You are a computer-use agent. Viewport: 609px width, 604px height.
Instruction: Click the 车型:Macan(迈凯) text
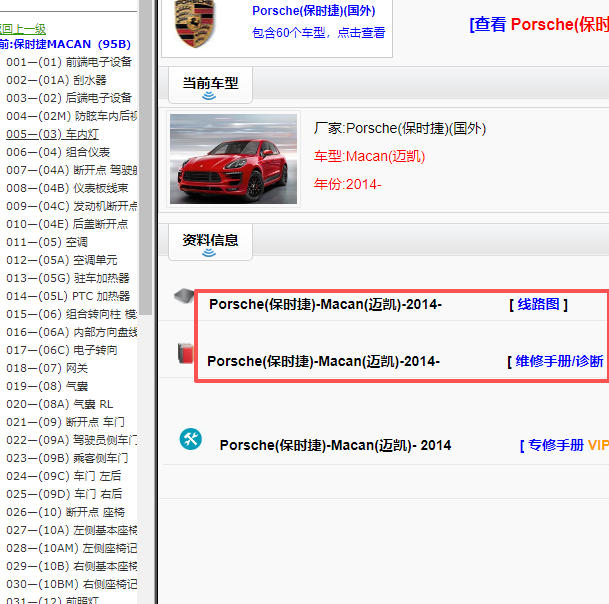click(x=369, y=156)
